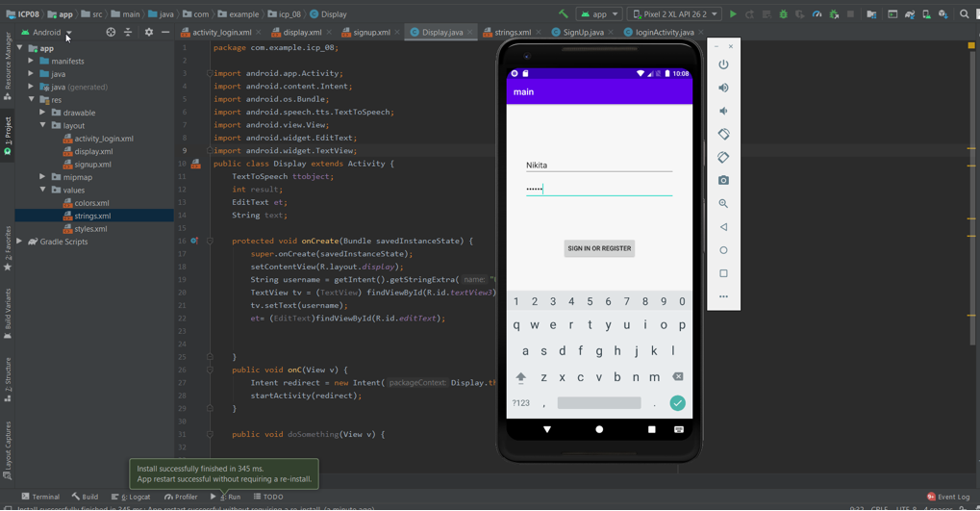Hide the Project panel with minus icon
The height and width of the screenshot is (511, 980).
[x=165, y=32]
